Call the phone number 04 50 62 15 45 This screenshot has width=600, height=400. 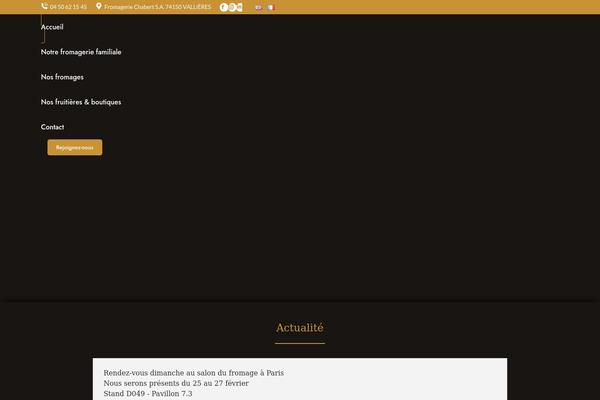68,7
